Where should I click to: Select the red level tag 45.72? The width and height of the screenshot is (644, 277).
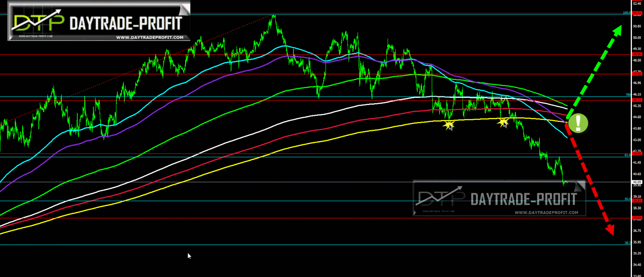(637, 100)
